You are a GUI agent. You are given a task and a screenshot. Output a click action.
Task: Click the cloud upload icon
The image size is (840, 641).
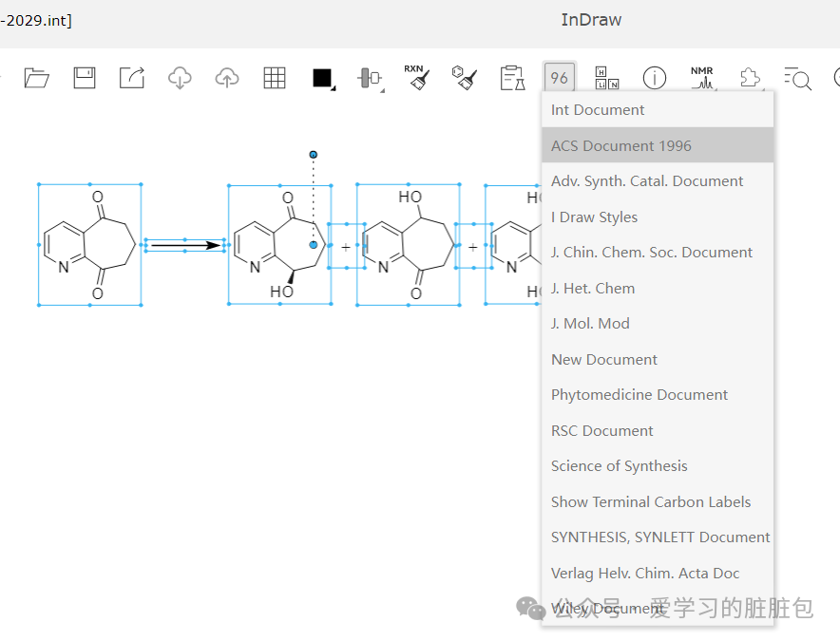pyautogui.click(x=227, y=78)
